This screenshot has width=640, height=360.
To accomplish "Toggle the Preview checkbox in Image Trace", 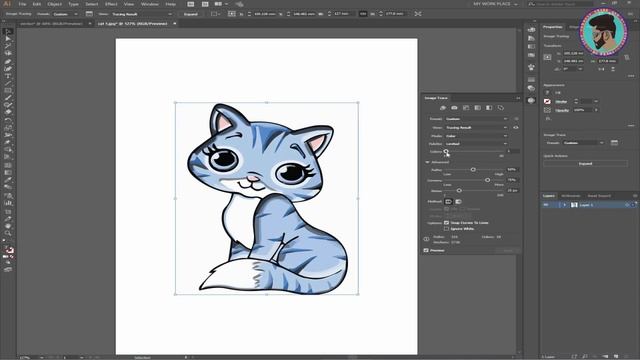I will pos(426,250).
